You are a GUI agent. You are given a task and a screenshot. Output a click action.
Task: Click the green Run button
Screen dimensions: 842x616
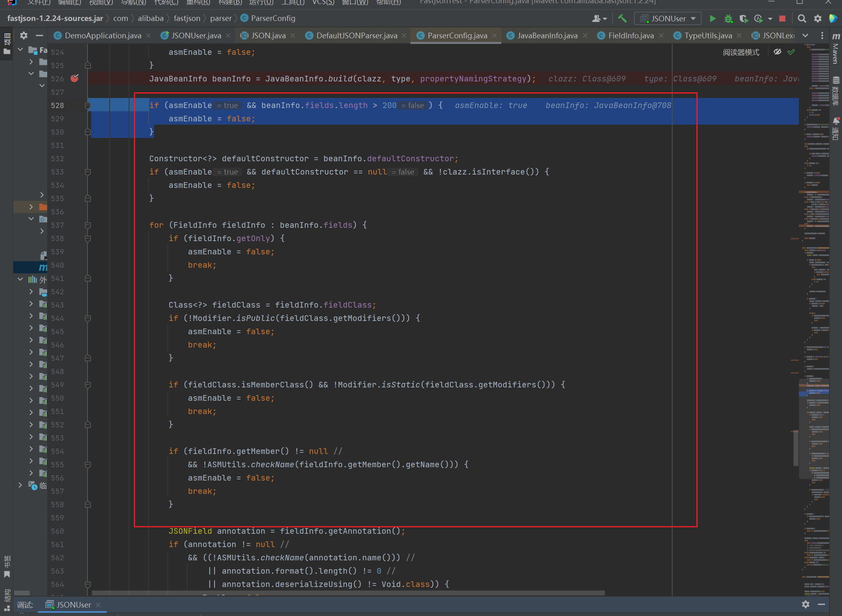point(713,19)
